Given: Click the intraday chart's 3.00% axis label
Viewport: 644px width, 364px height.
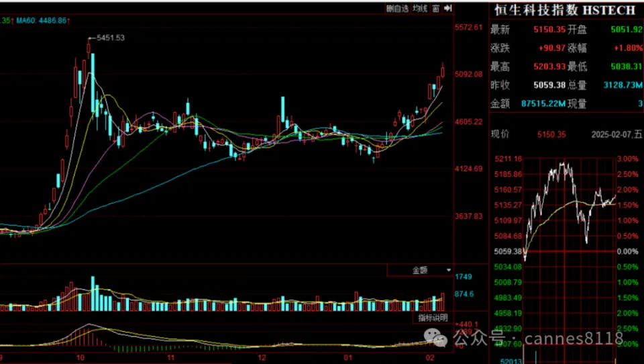Looking at the screenshot, I should pos(627,158).
